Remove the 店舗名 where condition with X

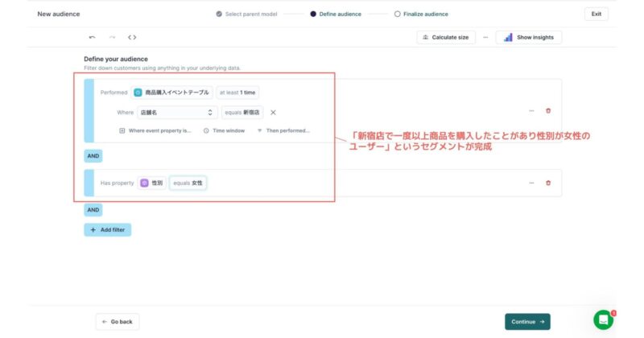click(x=273, y=112)
